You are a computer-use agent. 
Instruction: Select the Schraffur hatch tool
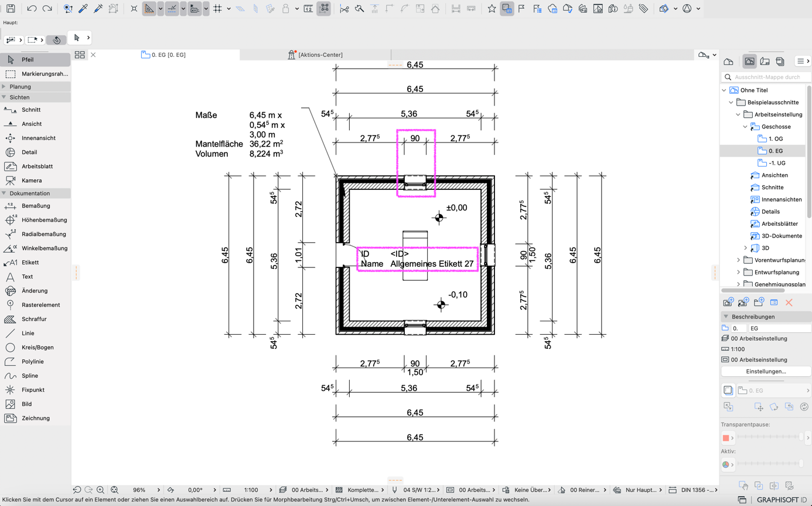click(35, 319)
